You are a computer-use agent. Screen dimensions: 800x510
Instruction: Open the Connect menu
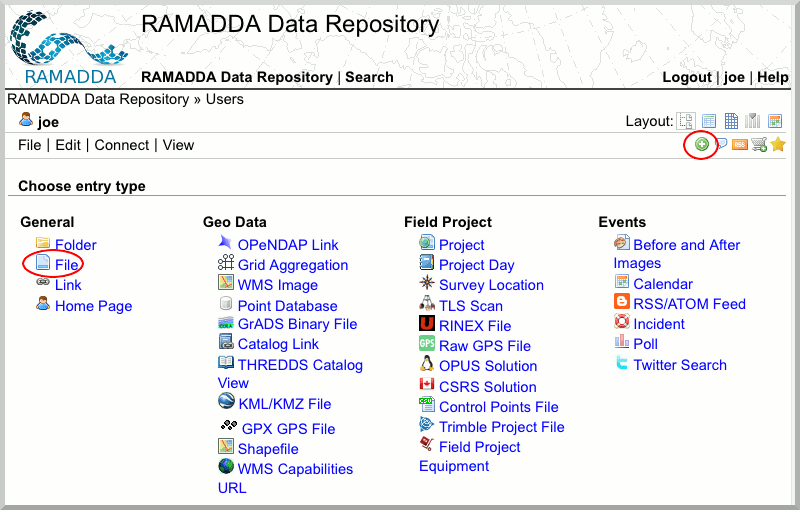pyautogui.click(x=122, y=145)
